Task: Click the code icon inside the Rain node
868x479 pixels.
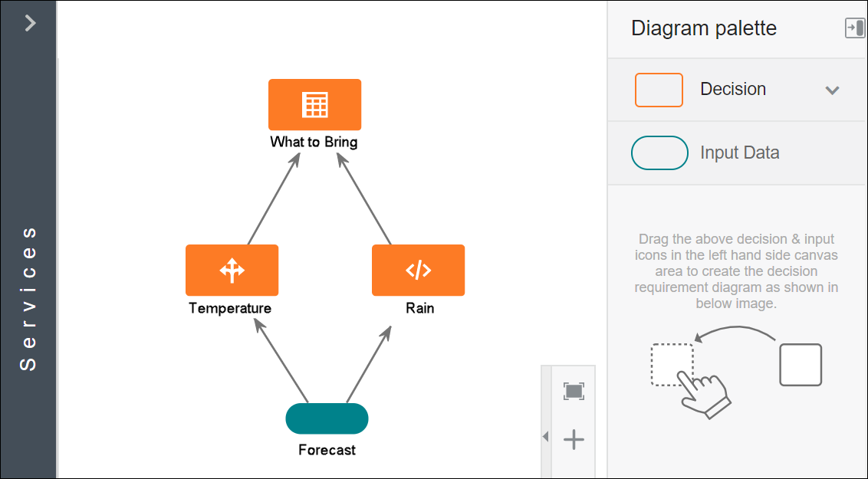Action: pos(418,270)
